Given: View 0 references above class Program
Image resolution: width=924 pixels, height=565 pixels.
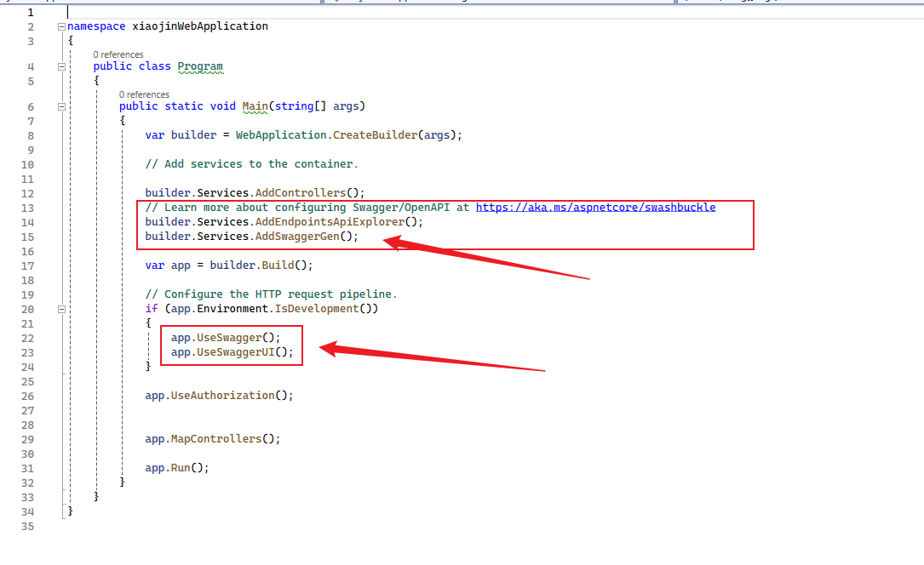Looking at the screenshot, I should pos(118,54).
